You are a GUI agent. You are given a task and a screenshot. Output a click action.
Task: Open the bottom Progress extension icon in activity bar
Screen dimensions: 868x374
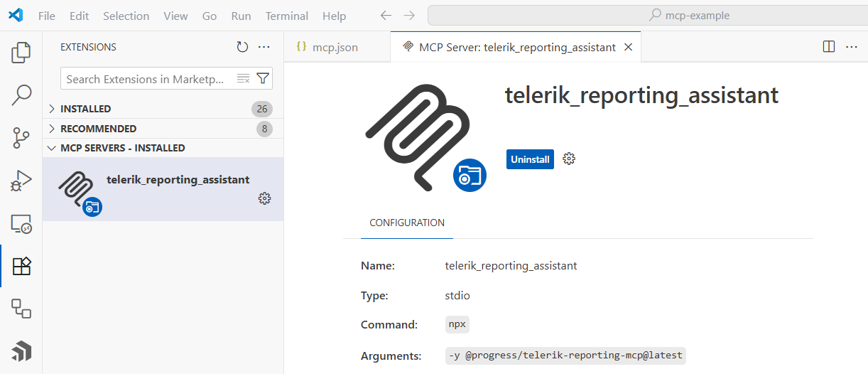tap(21, 352)
